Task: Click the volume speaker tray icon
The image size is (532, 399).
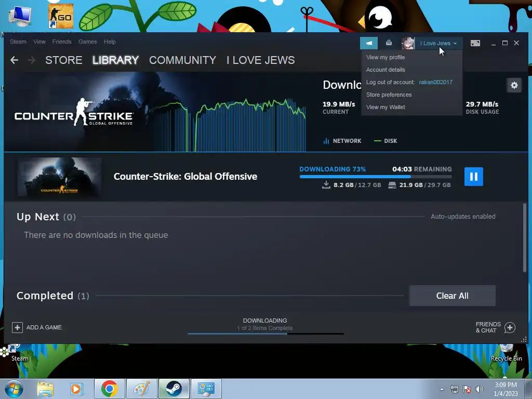Action: [480, 389]
